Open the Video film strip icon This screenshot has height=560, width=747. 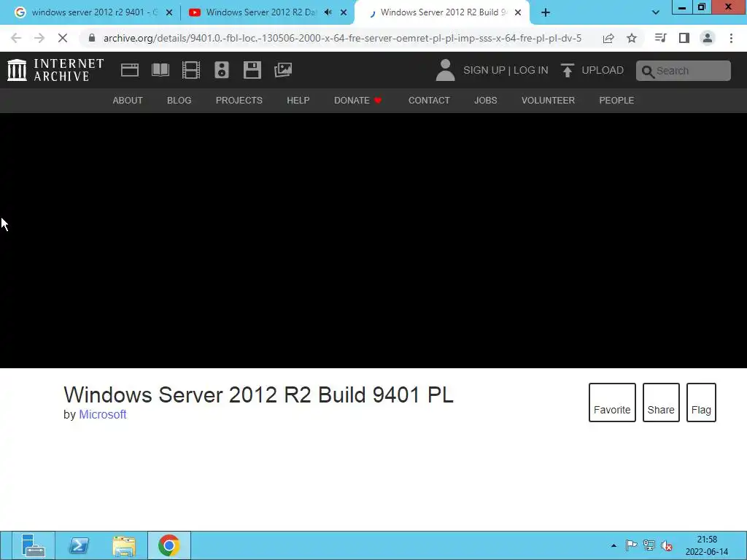(x=191, y=70)
